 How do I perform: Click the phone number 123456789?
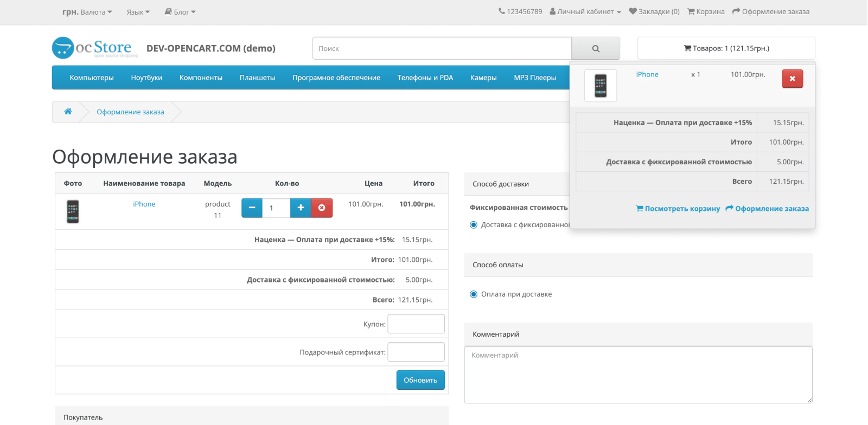pos(520,11)
